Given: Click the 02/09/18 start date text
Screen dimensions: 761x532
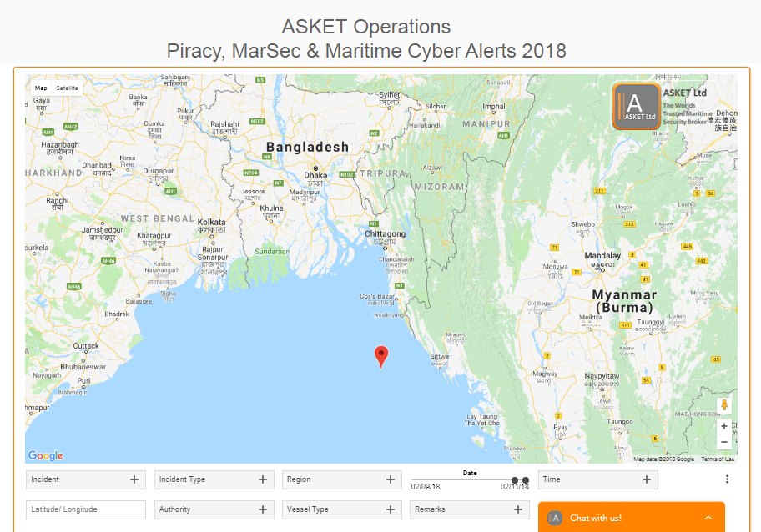Looking at the screenshot, I should tap(426, 487).
